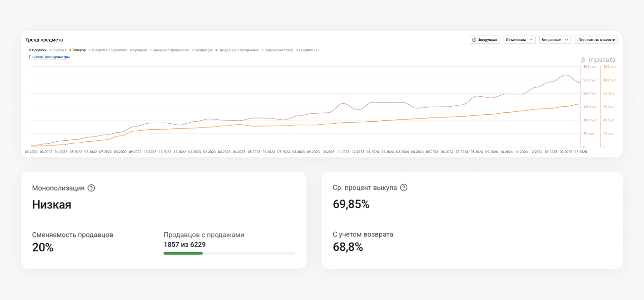Show the Брендов series on chart
Image resolution: width=644 pixels, height=300 pixels.
pos(139,50)
